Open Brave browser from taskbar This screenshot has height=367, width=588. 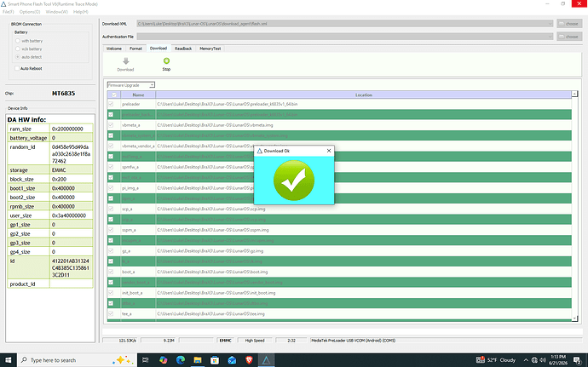[249, 360]
